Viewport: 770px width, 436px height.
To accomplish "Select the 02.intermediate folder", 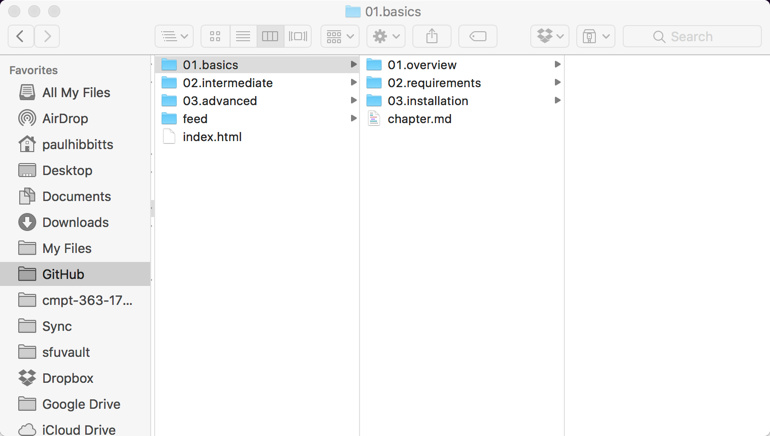I will point(257,82).
